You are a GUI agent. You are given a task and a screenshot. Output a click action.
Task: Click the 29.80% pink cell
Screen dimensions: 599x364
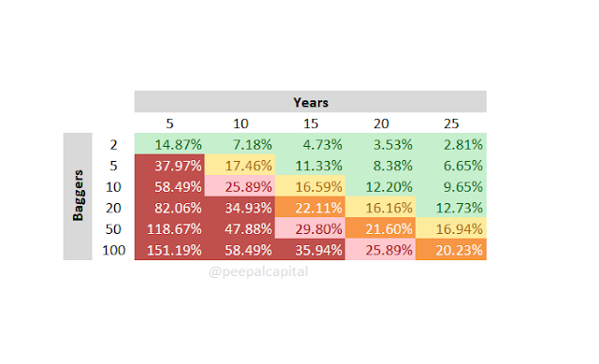(310, 228)
